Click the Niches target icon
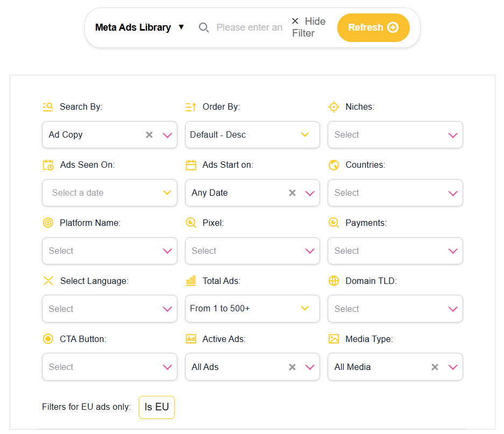Image resolution: width=504 pixels, height=434 pixels. click(333, 106)
